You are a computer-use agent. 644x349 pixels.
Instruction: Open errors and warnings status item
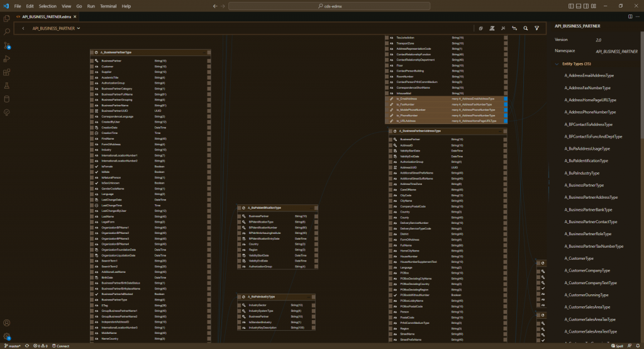click(41, 346)
